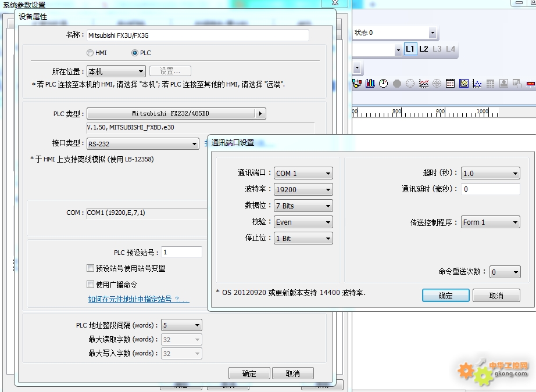Close the 系统参数设置 window
The image size is (536, 392).
pyautogui.click(x=335, y=3)
